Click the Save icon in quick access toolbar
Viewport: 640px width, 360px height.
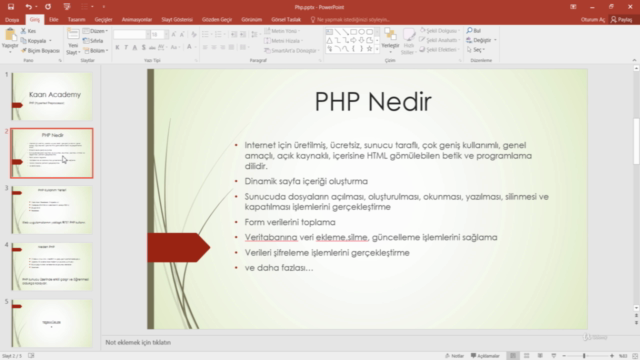click(x=11, y=7)
